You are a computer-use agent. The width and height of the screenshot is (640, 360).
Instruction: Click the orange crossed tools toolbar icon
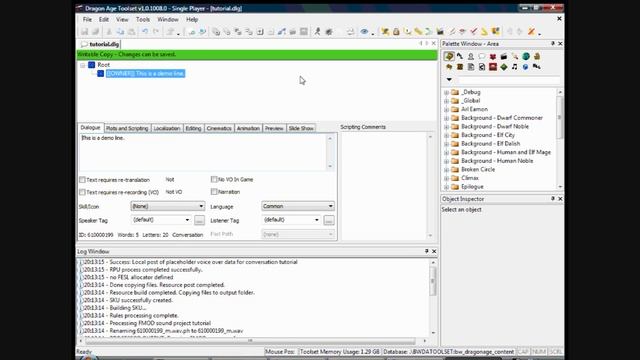(x=531, y=31)
